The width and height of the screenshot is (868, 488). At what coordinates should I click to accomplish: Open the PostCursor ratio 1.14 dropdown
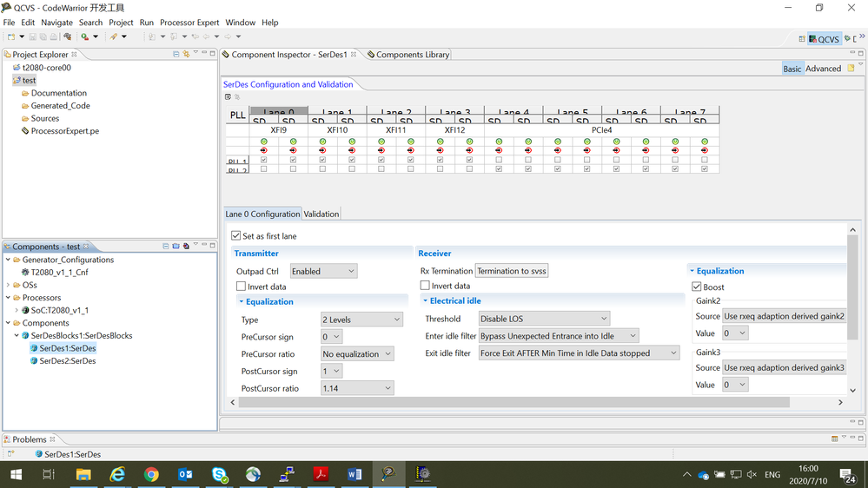point(357,388)
